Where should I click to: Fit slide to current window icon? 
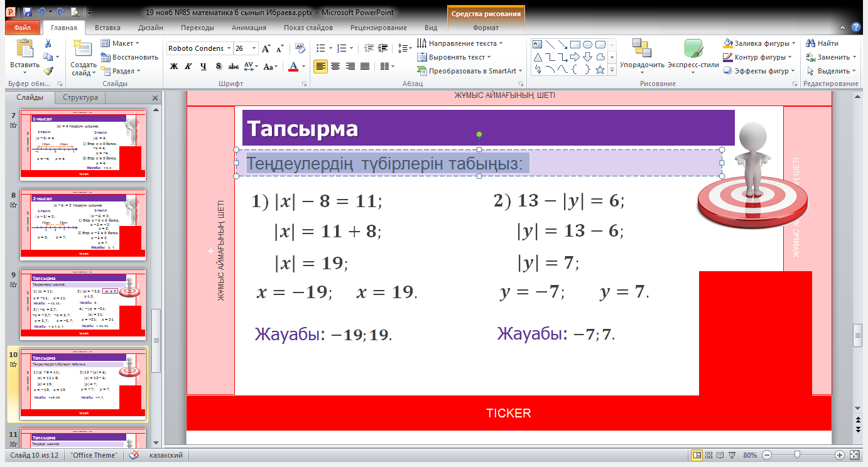pos(854,455)
